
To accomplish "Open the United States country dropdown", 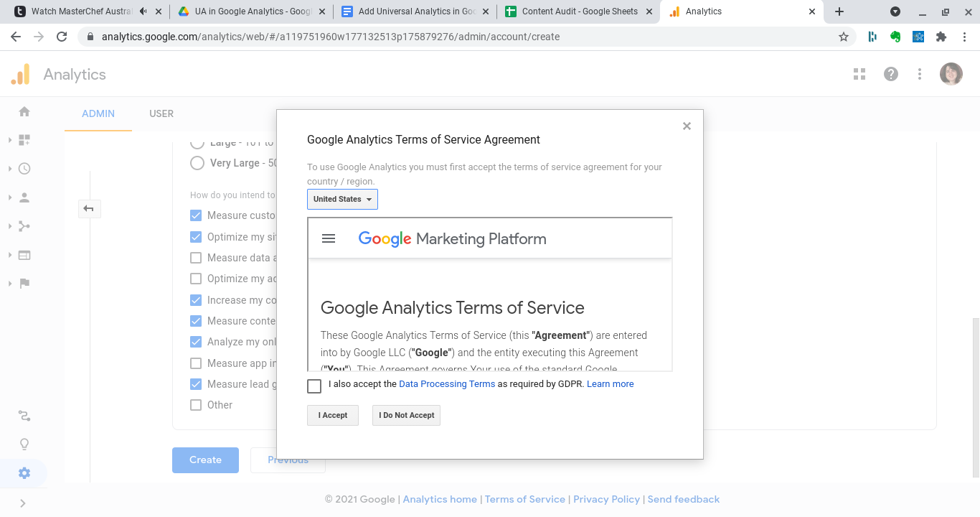I will tap(342, 199).
